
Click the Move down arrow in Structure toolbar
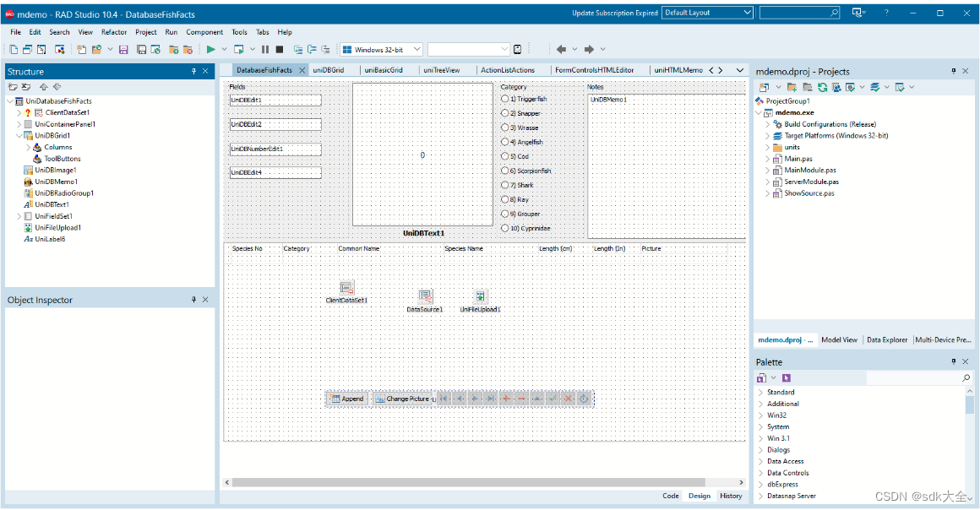pos(57,87)
